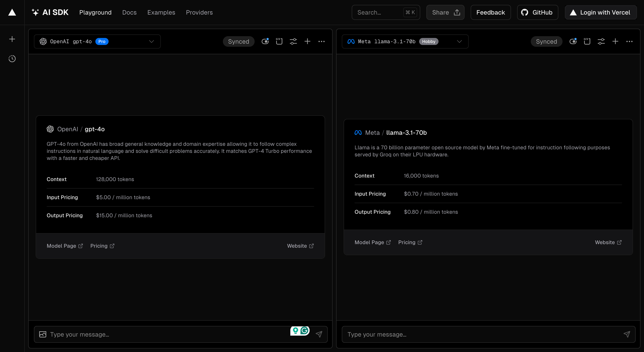Viewport: 644px width, 352px height.
Task: Open chat history in the sidebar
Action: 12,59
